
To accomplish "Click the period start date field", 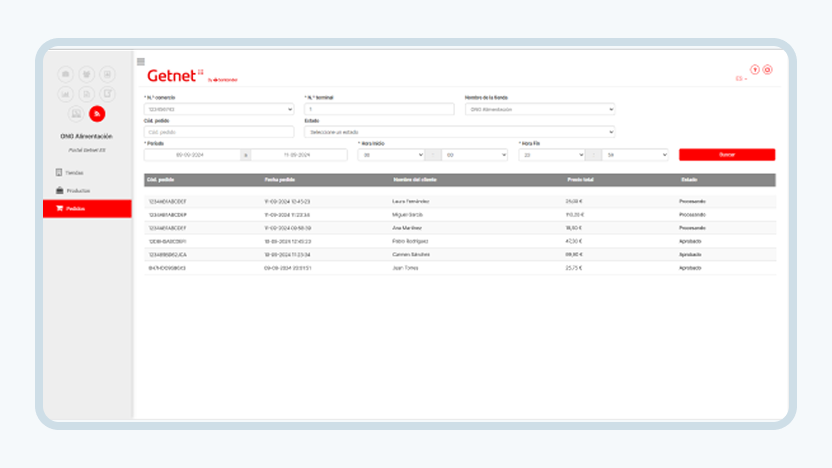I will (x=192, y=155).
